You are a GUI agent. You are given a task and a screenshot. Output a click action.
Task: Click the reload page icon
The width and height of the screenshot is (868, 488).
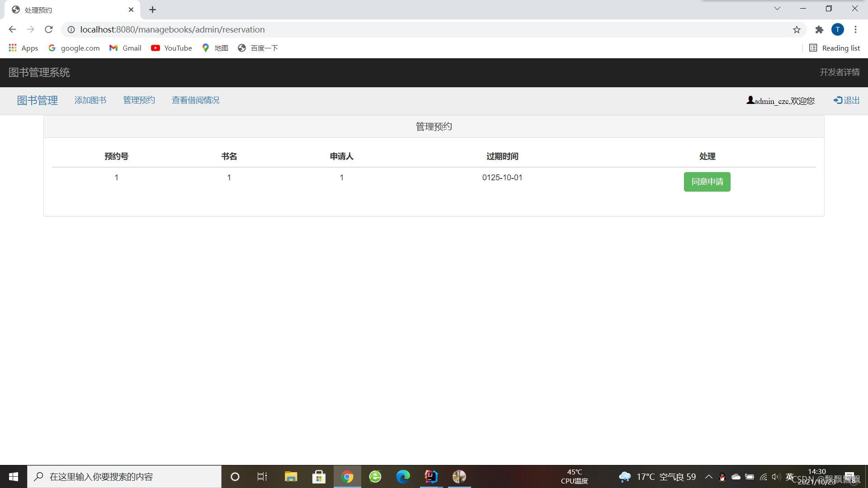pyautogui.click(x=48, y=29)
